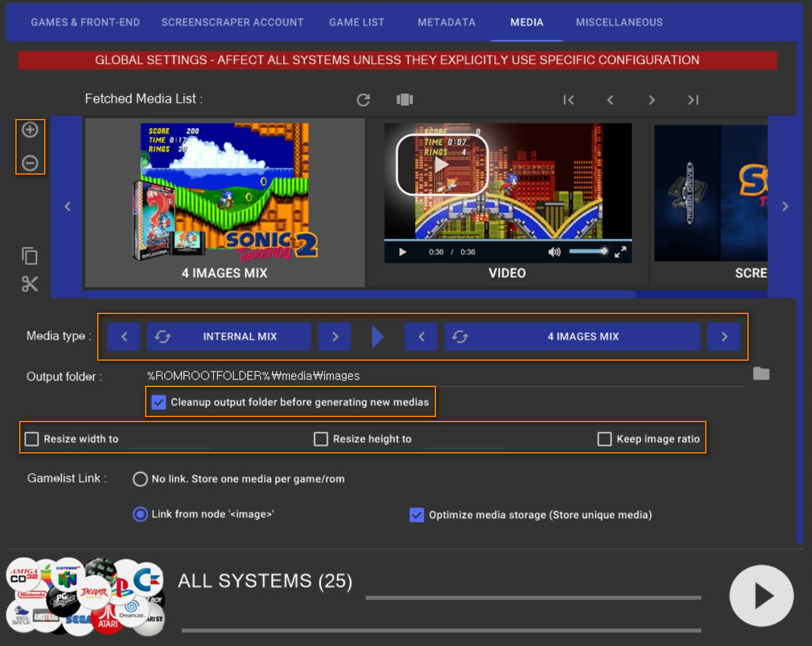
Task: Adjust the video volume slider
Action: [x=588, y=251]
